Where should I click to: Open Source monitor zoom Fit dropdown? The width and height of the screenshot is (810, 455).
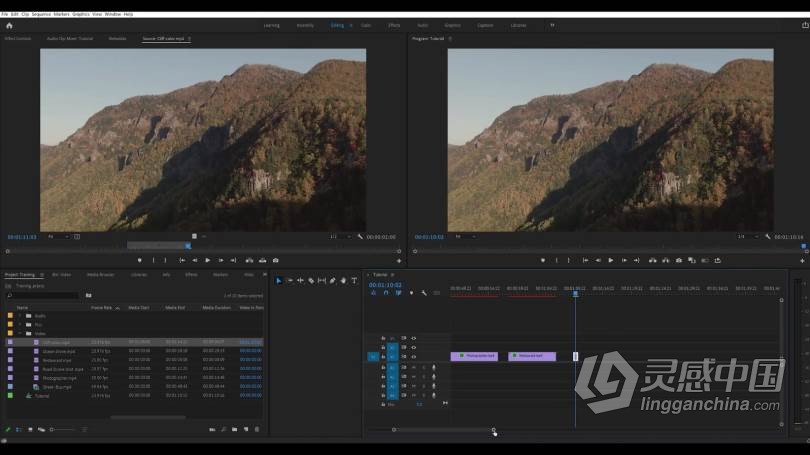pos(58,237)
